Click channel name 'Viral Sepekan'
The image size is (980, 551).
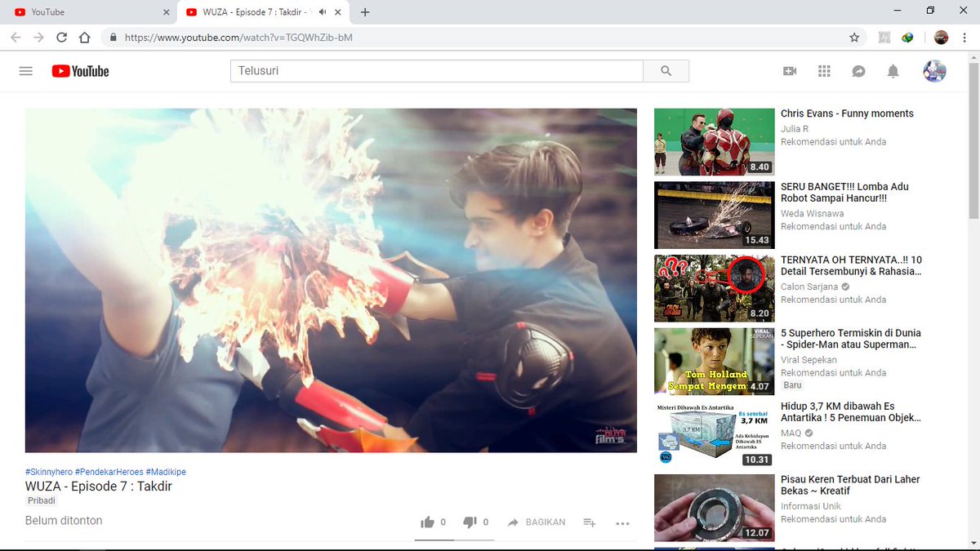point(808,360)
